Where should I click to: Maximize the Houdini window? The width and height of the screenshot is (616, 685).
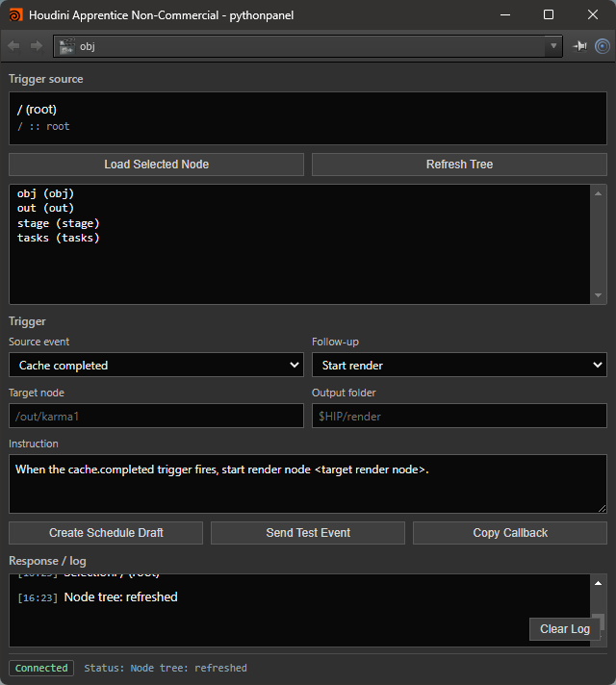(x=549, y=14)
